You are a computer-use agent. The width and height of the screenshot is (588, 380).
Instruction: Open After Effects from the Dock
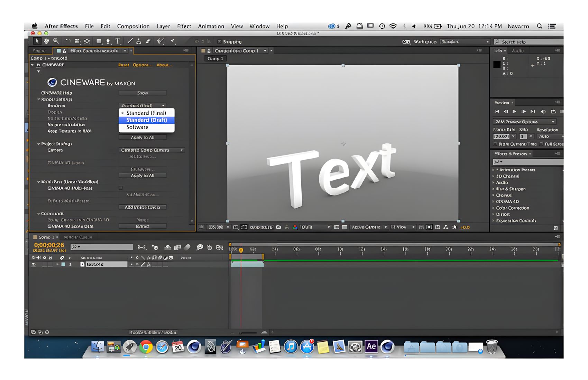(x=371, y=346)
